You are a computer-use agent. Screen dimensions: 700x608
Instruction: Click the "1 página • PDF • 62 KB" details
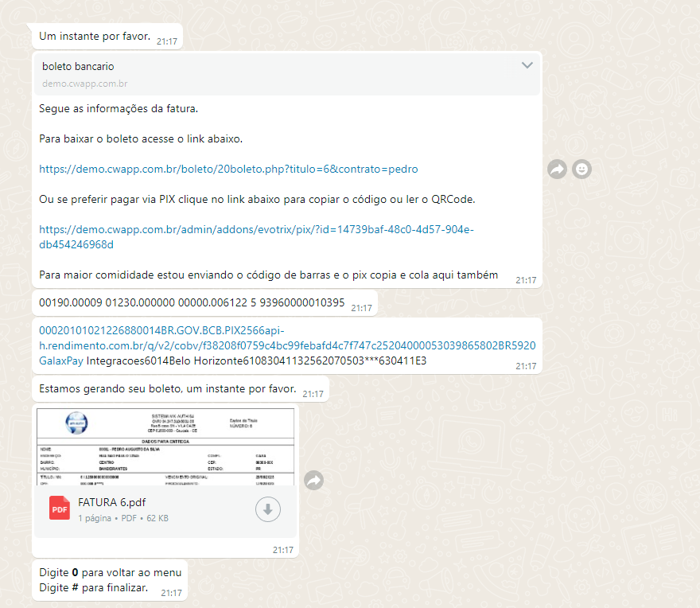[x=122, y=518]
